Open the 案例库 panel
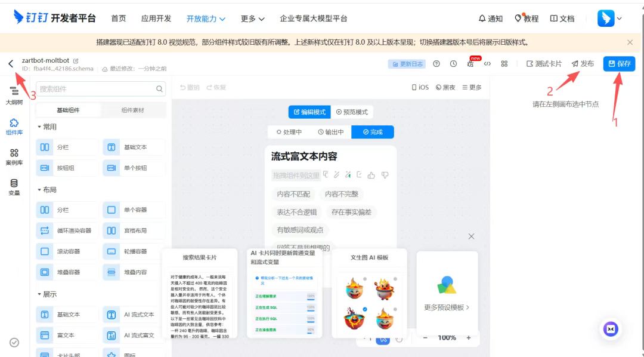Image resolution: width=644 pixels, height=357 pixels. click(x=14, y=156)
